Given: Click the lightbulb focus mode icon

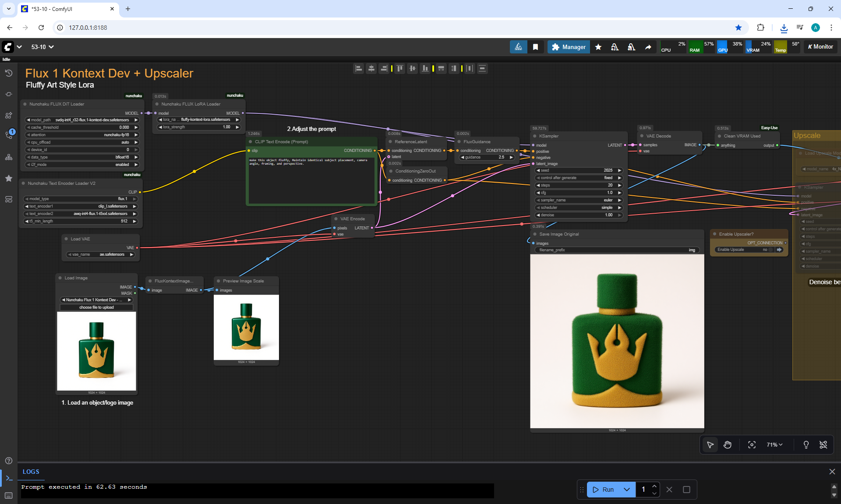Looking at the screenshot, I should click(x=806, y=445).
